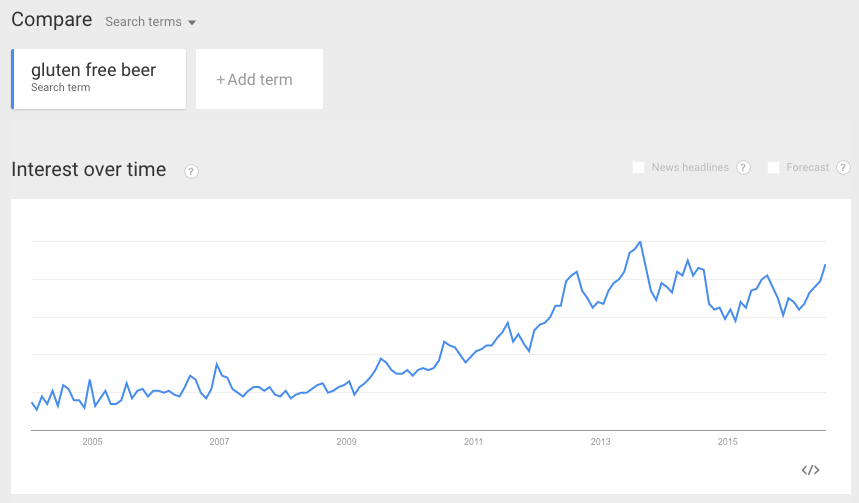
Task: Click the 2015 label on time axis
Action: click(728, 442)
